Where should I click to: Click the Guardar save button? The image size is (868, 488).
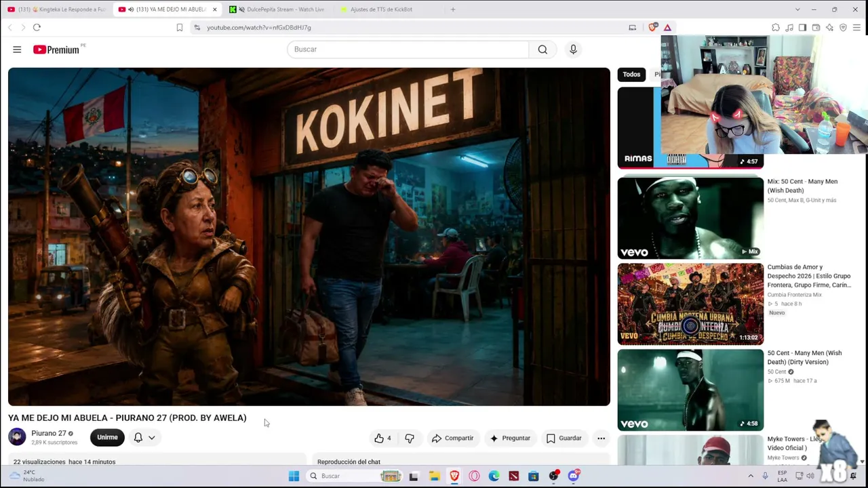pyautogui.click(x=564, y=439)
